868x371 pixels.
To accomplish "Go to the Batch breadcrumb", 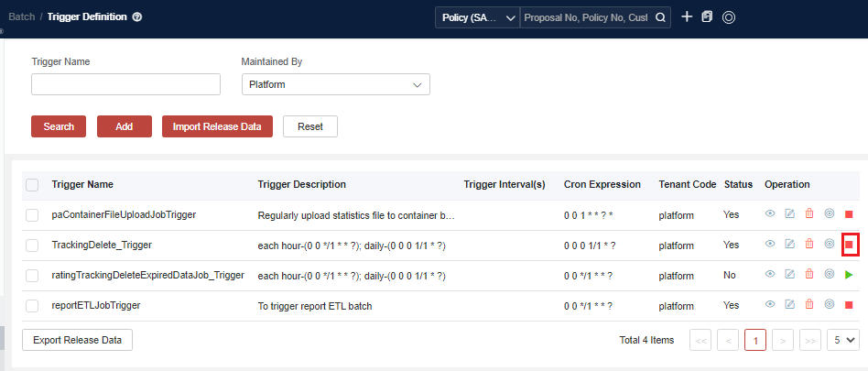I will click(x=21, y=17).
